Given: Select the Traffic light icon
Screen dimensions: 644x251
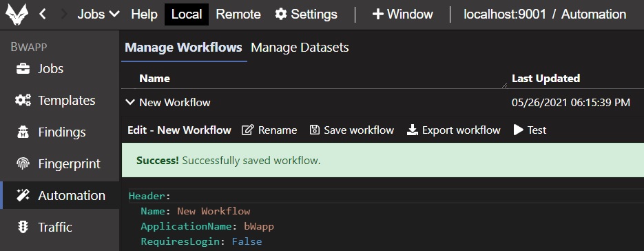Looking at the screenshot, I should pos(23,227).
